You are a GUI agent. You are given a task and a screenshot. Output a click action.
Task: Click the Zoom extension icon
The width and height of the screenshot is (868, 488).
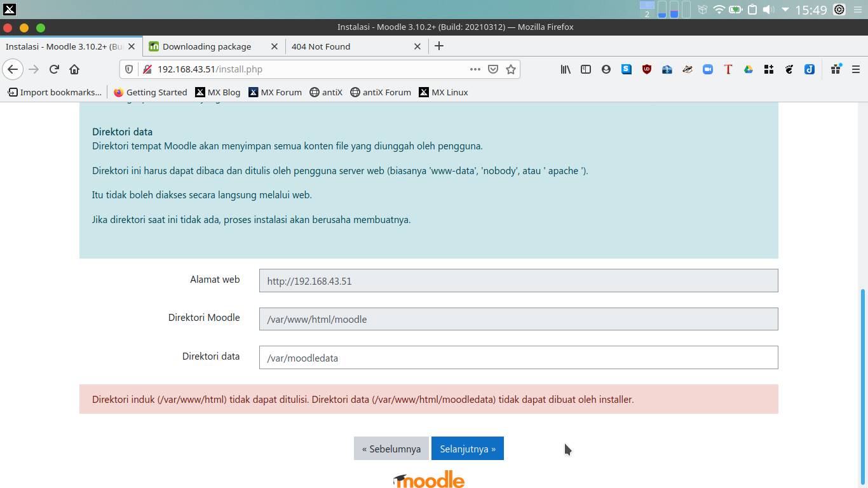coord(708,69)
